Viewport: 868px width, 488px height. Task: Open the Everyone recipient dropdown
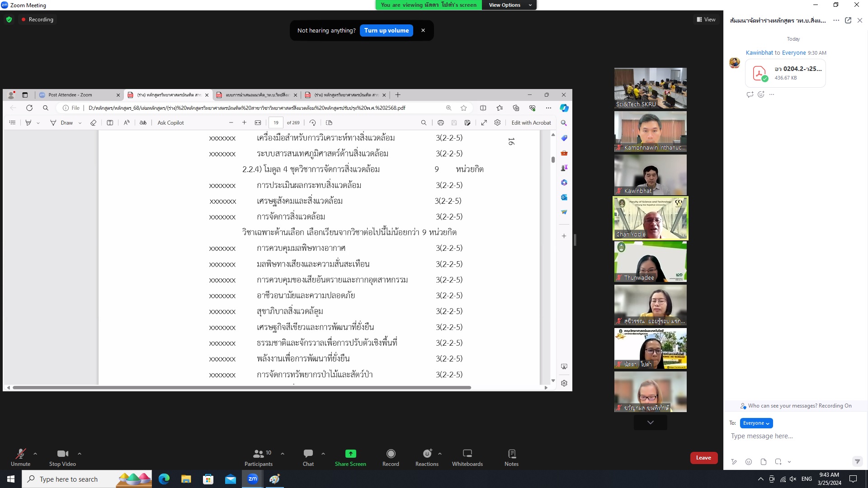coord(756,423)
